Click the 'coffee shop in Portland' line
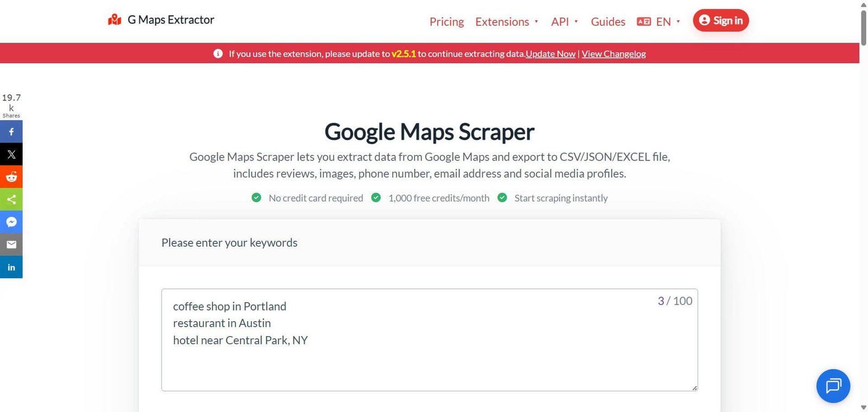The image size is (868, 412). coord(229,306)
